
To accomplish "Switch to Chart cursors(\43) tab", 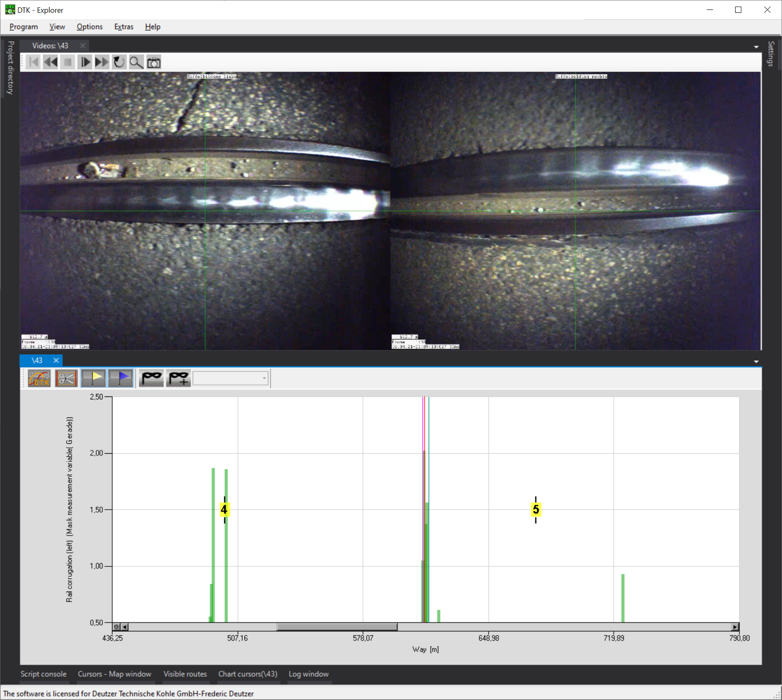I will click(248, 674).
